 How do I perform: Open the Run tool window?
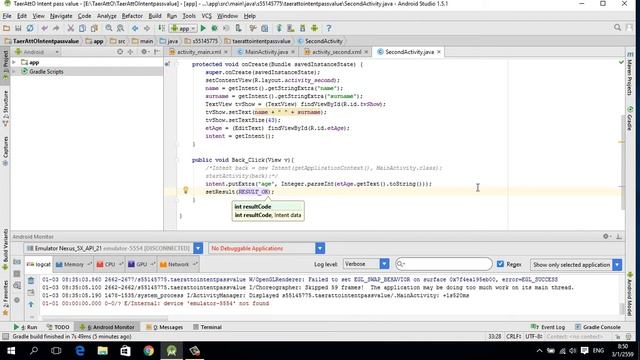[25, 327]
